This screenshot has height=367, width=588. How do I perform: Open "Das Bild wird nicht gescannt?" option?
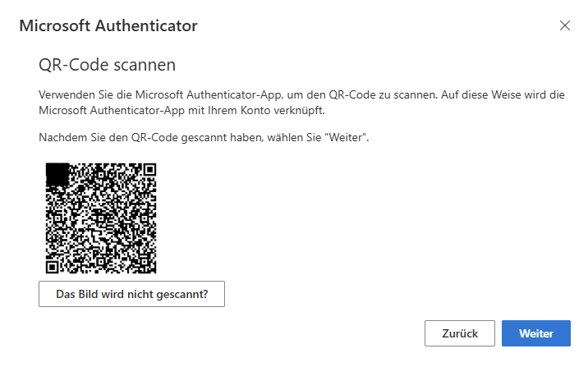tap(131, 294)
